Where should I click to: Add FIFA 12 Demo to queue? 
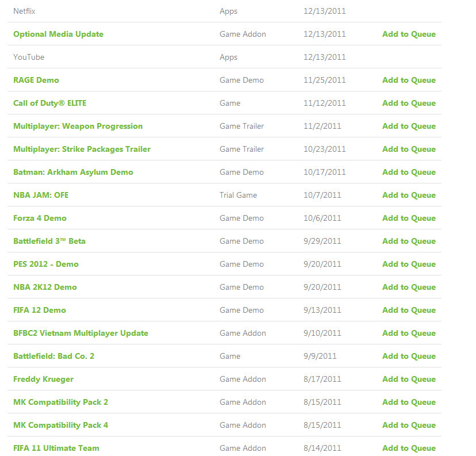pos(409,311)
